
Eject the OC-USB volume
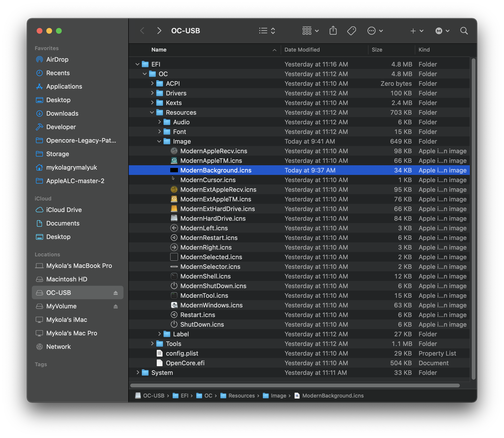[116, 293]
